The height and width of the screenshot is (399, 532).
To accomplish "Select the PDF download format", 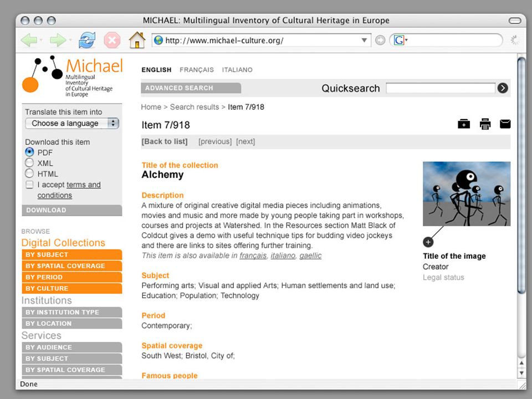I will [x=29, y=152].
